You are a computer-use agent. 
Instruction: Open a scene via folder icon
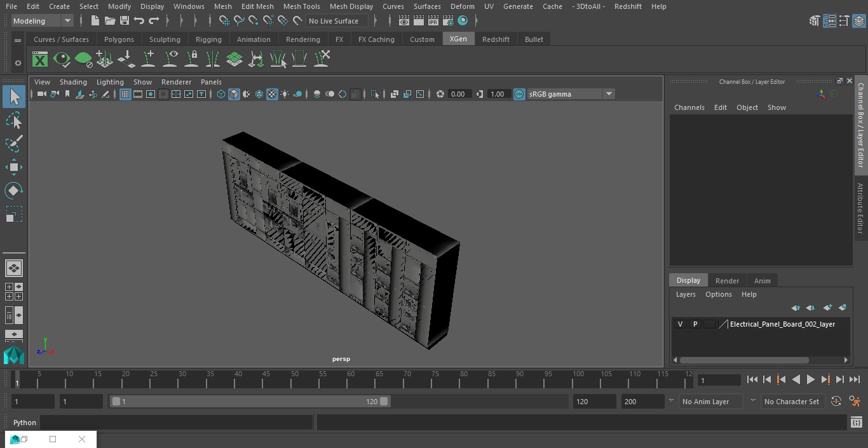pos(109,21)
